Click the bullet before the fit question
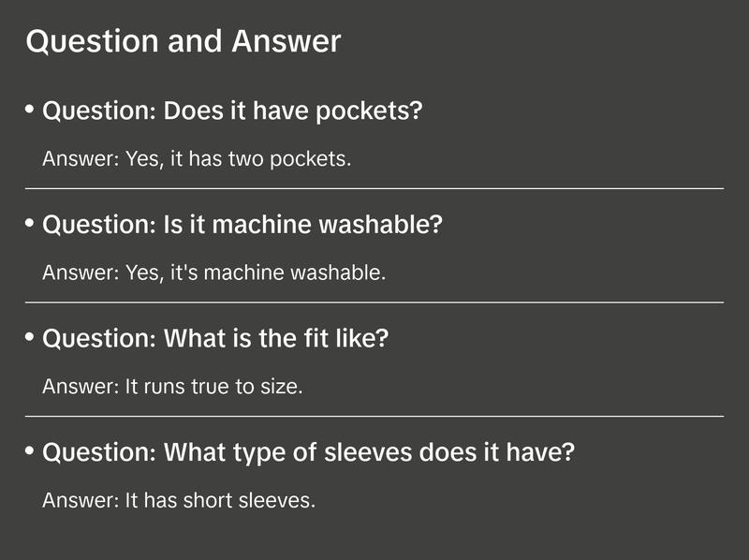 tap(30, 337)
